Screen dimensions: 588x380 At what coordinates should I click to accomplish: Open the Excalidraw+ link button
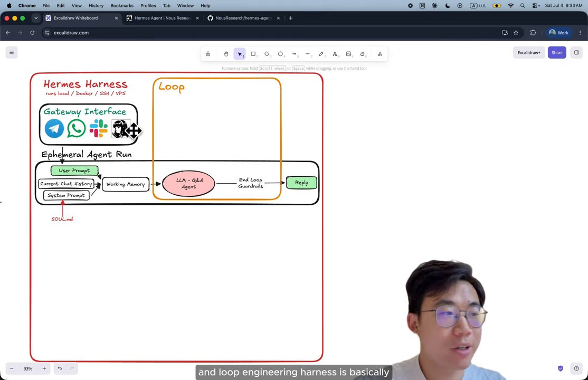(x=529, y=53)
